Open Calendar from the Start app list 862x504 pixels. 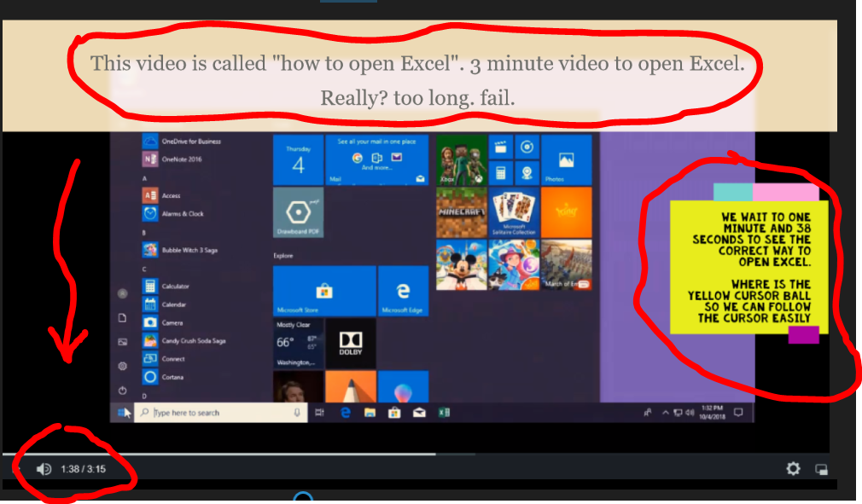pyautogui.click(x=165, y=304)
